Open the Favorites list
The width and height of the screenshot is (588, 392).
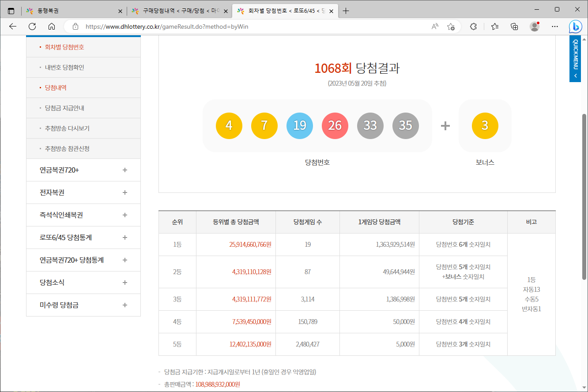point(495,26)
